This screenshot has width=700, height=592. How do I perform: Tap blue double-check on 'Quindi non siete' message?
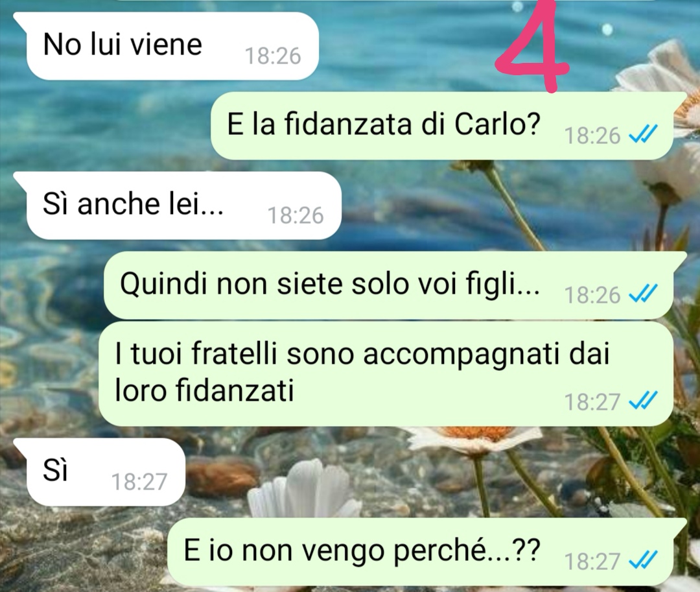point(643,294)
